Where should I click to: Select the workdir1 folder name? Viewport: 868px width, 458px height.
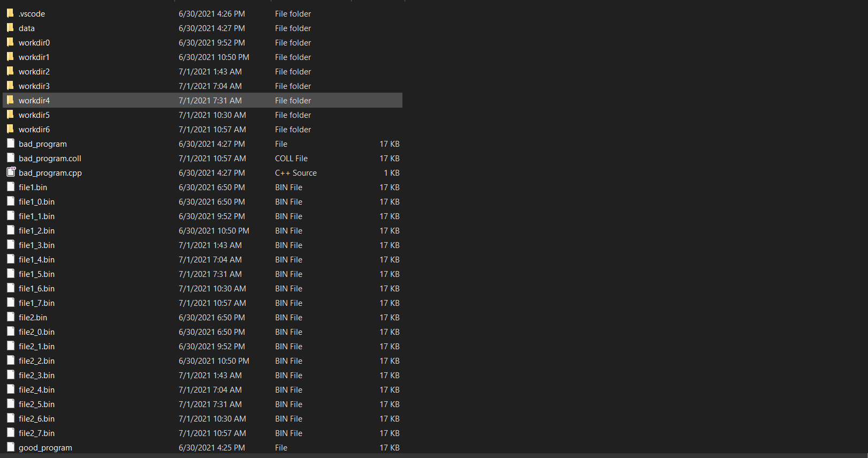(x=34, y=57)
